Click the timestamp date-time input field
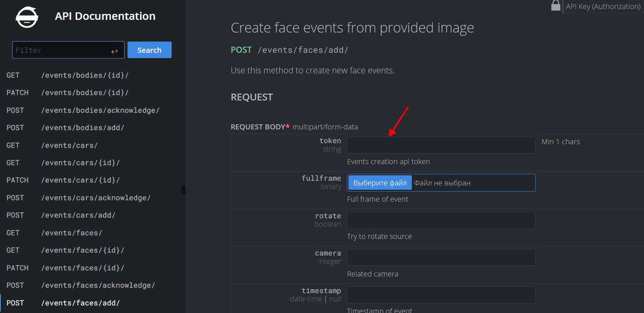The width and height of the screenshot is (644, 313). (x=441, y=295)
